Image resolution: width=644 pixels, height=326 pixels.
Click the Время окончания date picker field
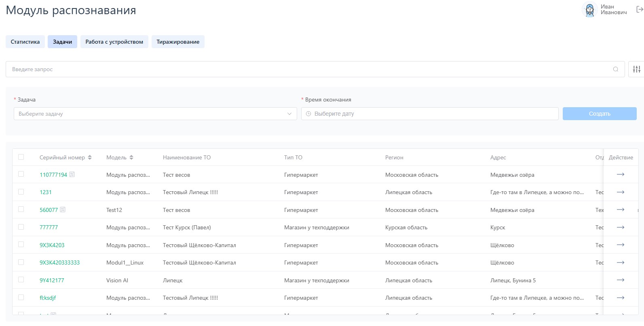[x=429, y=114]
